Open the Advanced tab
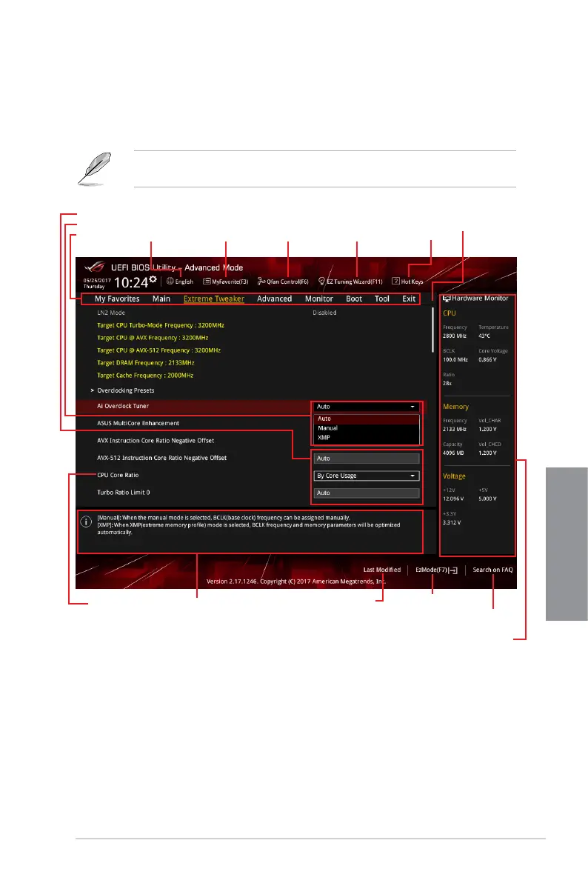Viewport: 588px width, 886px height. tap(275, 299)
